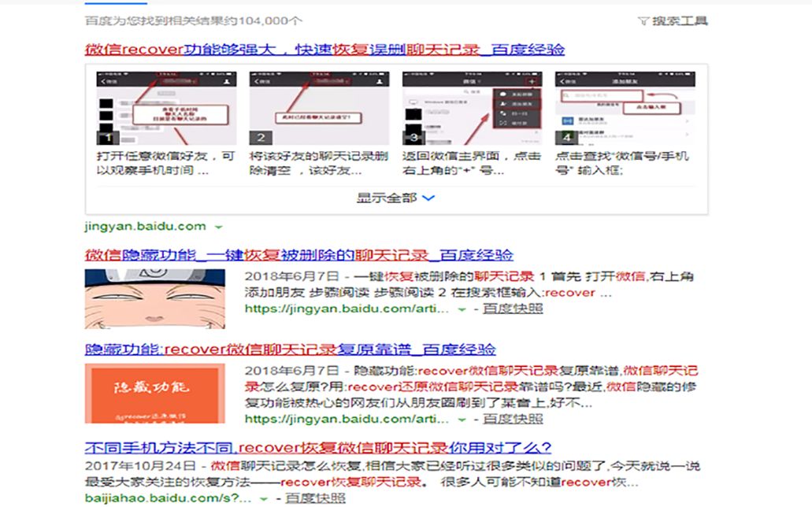Screen dimensions: 812x507
Task: Open result 微信隐藏功能_一键恢复被删除的聊天记录
Action: tap(298, 255)
